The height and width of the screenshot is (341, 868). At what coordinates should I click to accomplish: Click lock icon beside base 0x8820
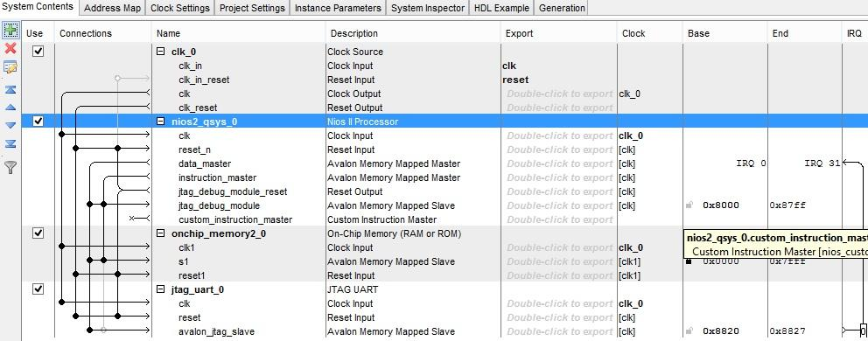point(689,331)
